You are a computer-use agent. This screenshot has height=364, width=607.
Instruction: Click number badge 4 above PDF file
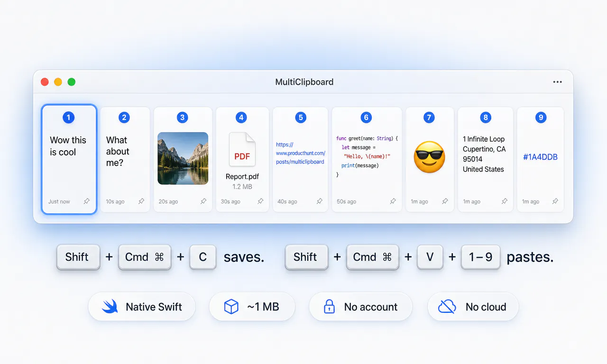241,118
